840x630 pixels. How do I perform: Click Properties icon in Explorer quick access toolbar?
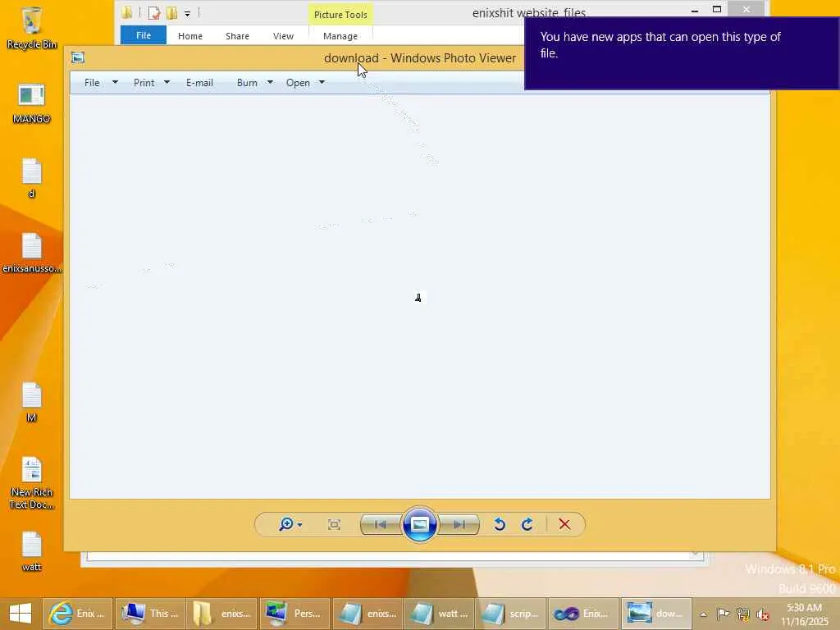coord(154,13)
